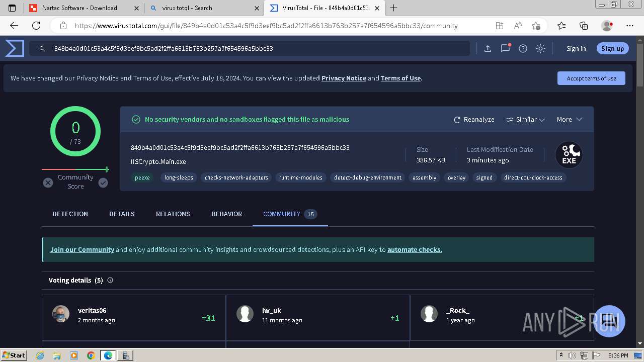This screenshot has width=644, height=362.
Task: Click the community score checkmark upvote icon
Action: click(x=103, y=183)
